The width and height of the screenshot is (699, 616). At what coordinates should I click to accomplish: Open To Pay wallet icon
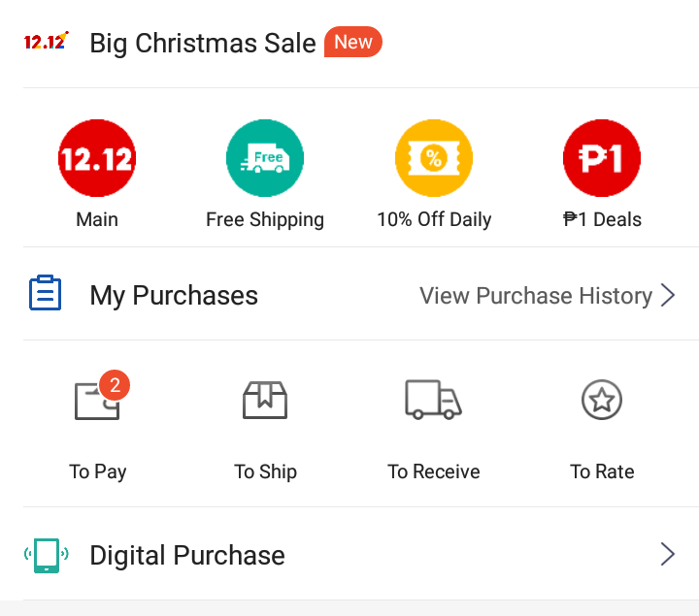pyautogui.click(x=97, y=401)
